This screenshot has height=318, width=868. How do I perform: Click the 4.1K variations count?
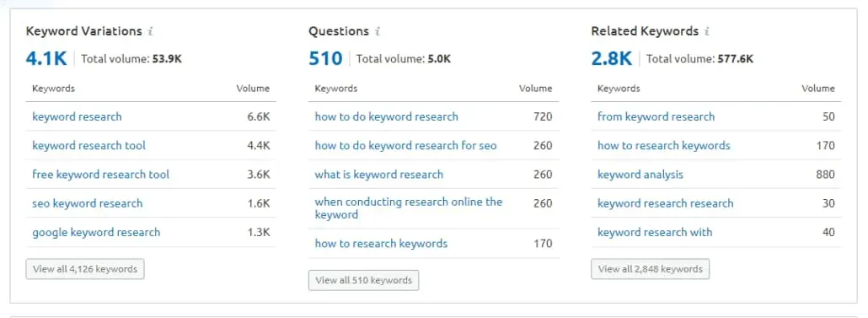pos(46,59)
